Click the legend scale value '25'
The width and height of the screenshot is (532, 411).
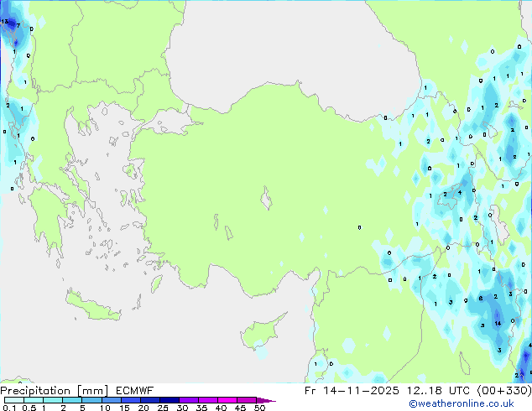[163, 408]
